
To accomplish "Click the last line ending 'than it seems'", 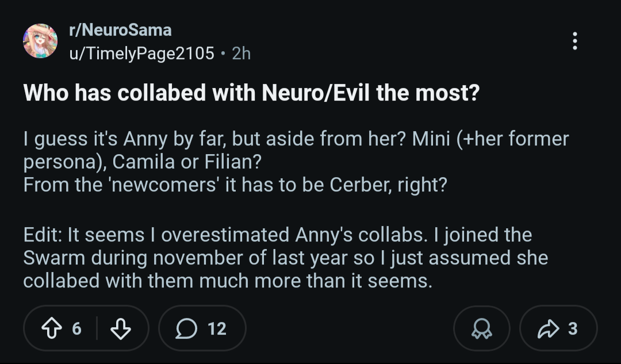I will pos(227,281).
